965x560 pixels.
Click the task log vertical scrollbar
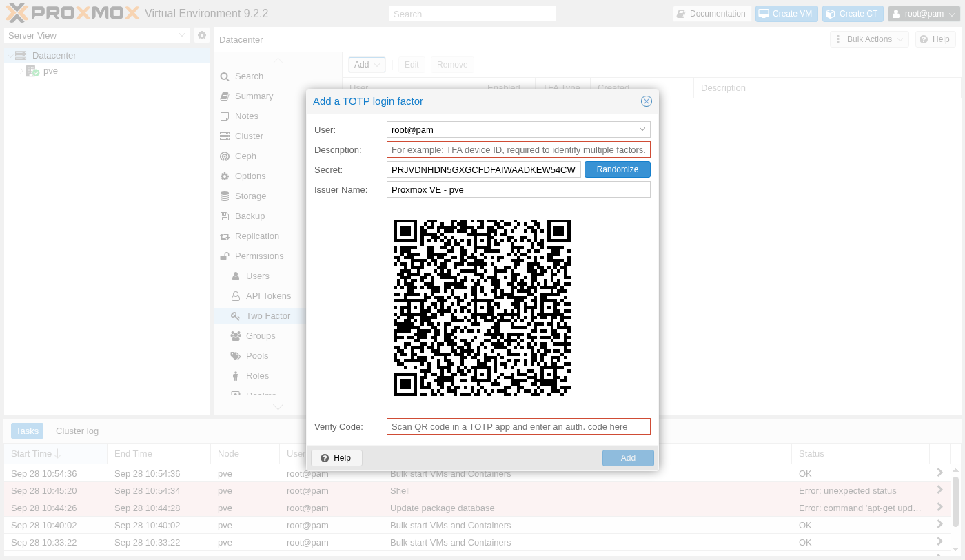pos(955,503)
